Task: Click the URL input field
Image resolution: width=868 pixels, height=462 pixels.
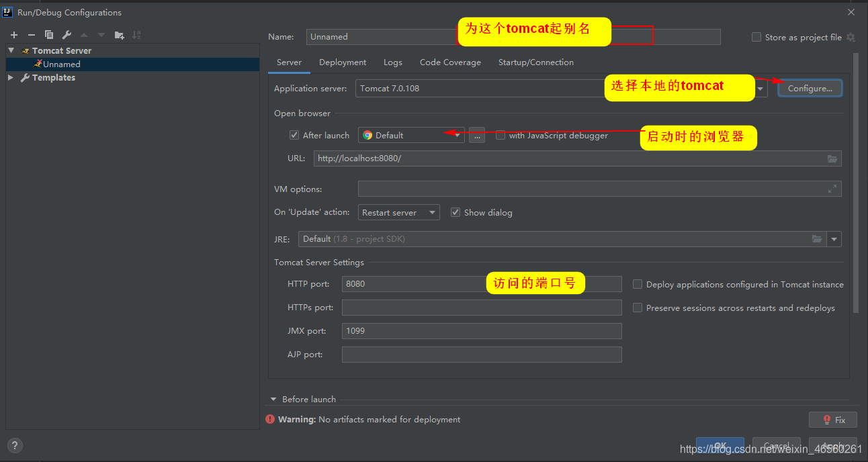Action: coord(577,158)
